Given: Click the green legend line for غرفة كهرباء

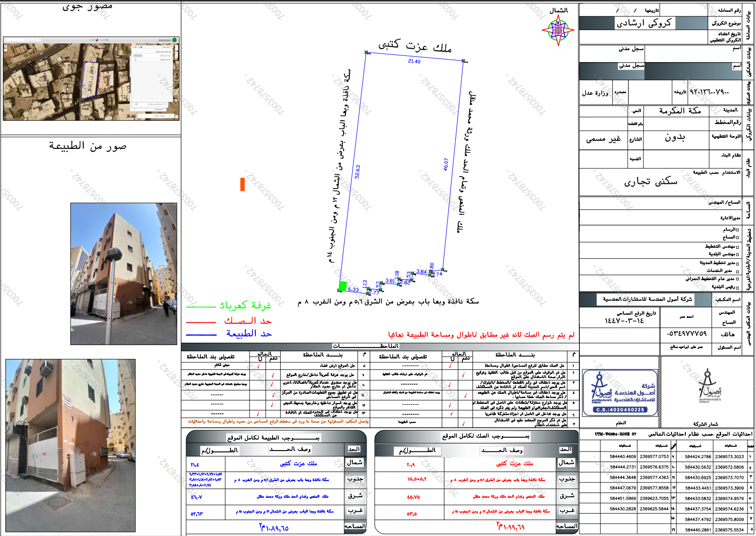Looking at the screenshot, I should 201,306.
